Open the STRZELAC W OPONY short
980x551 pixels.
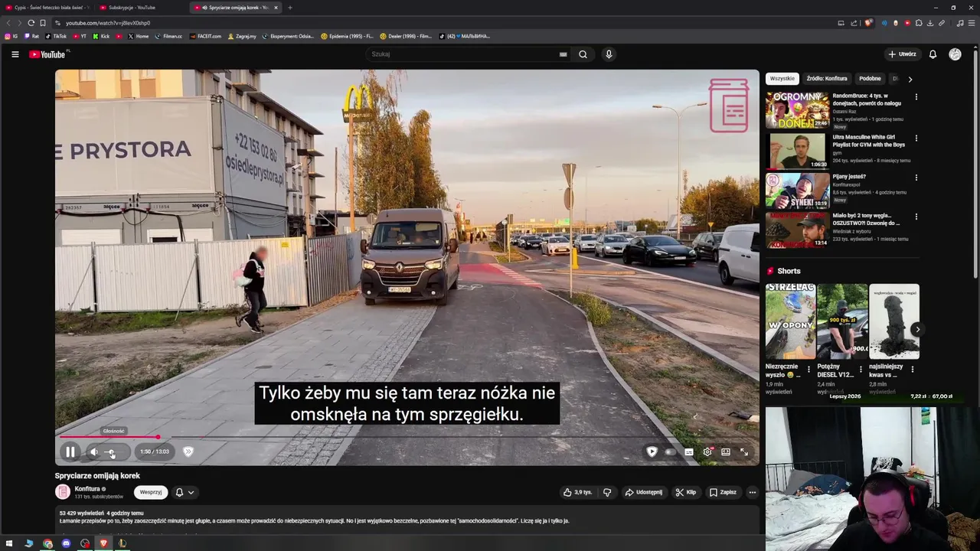click(790, 321)
